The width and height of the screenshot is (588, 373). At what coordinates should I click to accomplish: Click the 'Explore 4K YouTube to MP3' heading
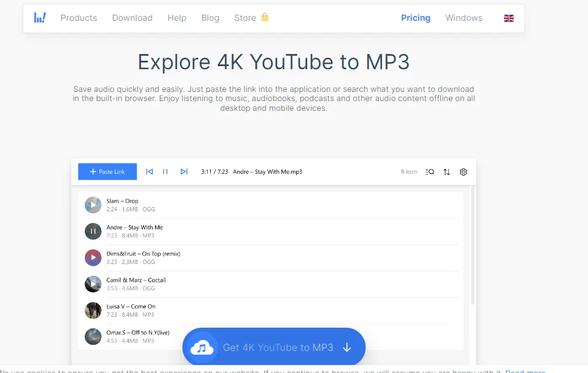[273, 62]
